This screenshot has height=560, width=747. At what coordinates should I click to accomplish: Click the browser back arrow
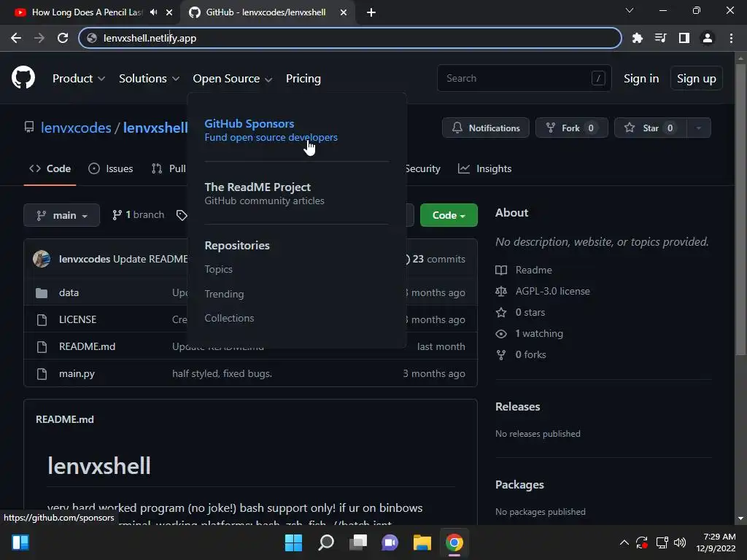16,38
